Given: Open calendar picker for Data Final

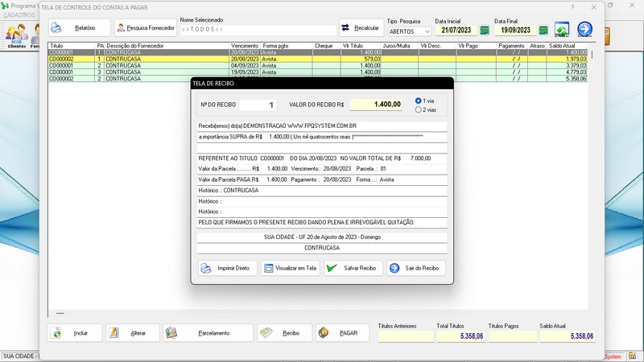Looking at the screenshot, I should click(x=543, y=31).
